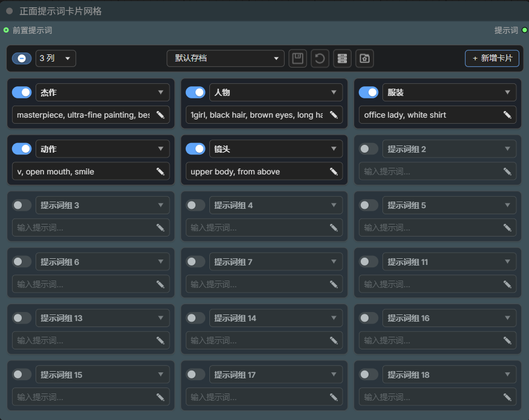The width and height of the screenshot is (529, 420).
Task: Click the office lady, white shirt field
Action: tap(437, 115)
